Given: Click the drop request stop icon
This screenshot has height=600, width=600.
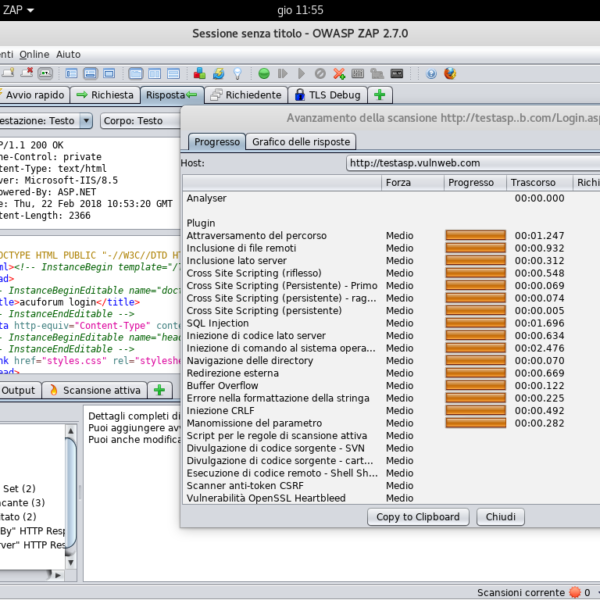Looking at the screenshot, I should point(320,73).
